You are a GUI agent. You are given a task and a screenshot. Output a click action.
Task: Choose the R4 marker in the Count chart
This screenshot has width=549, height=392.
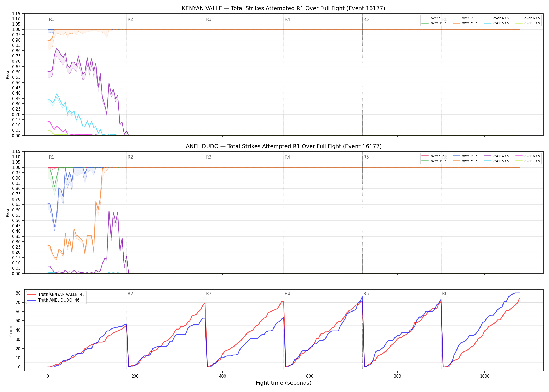[x=287, y=294]
